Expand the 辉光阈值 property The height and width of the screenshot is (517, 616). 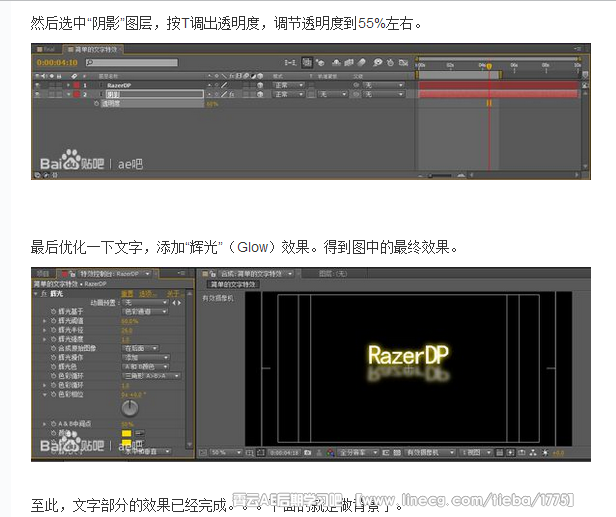(x=44, y=321)
